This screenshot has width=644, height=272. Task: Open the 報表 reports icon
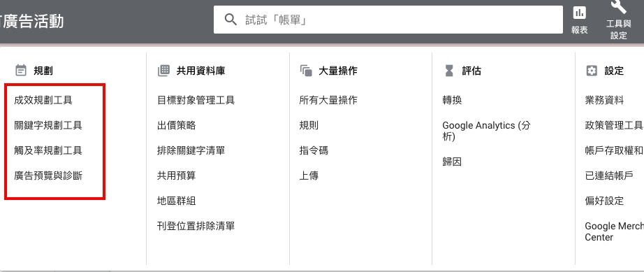coord(580,13)
